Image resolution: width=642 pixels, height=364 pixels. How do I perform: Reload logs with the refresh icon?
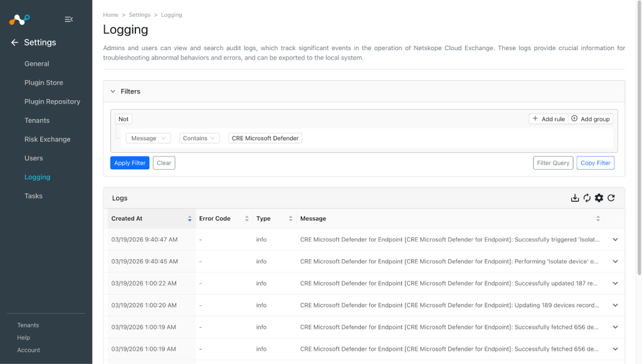click(611, 198)
